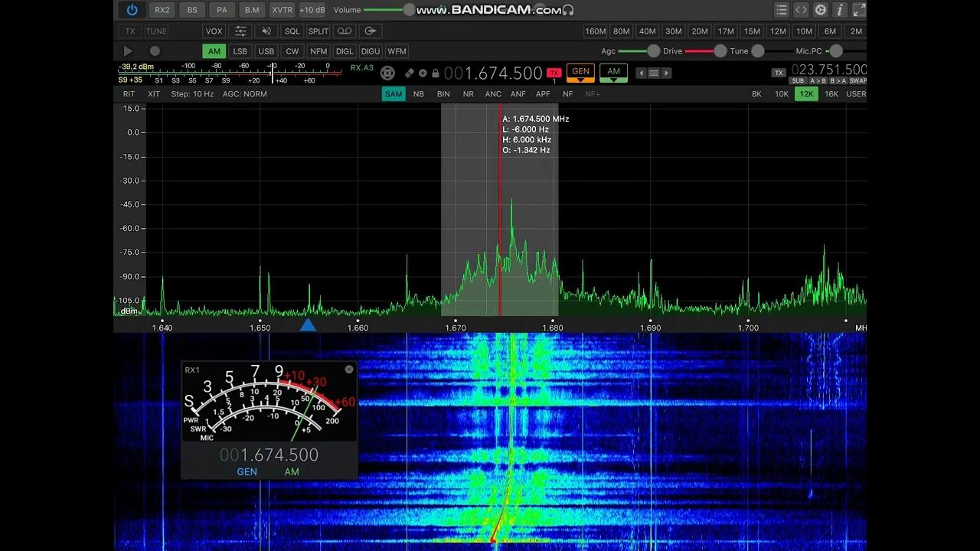Image resolution: width=980 pixels, height=551 pixels.
Task: Toggle the mute speaker icon
Action: click(266, 31)
